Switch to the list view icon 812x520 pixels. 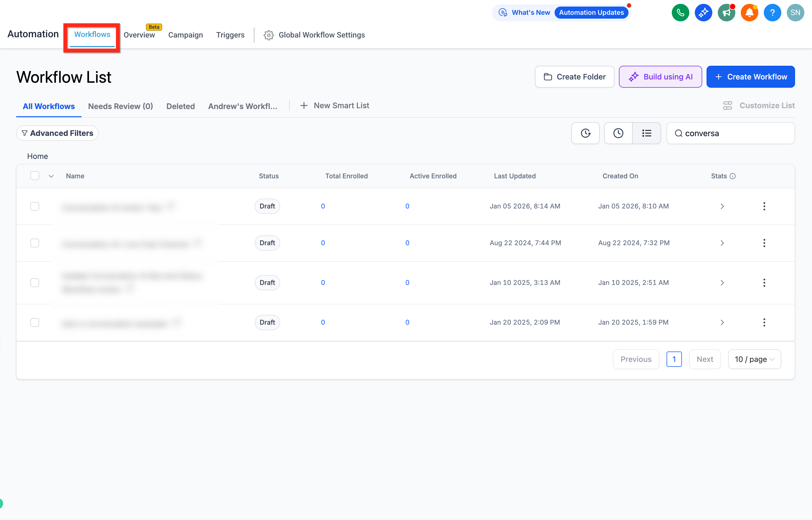646,133
